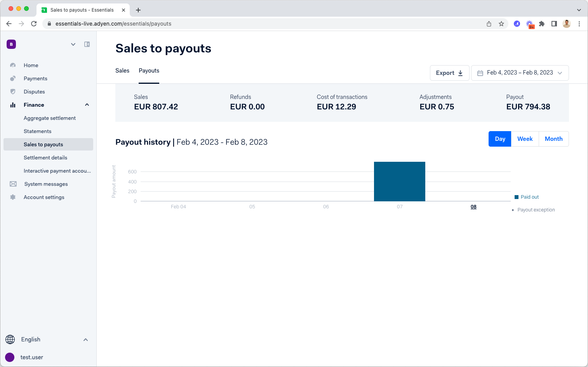The image size is (588, 367).
Task: Click the browser back arrow
Action: point(9,24)
